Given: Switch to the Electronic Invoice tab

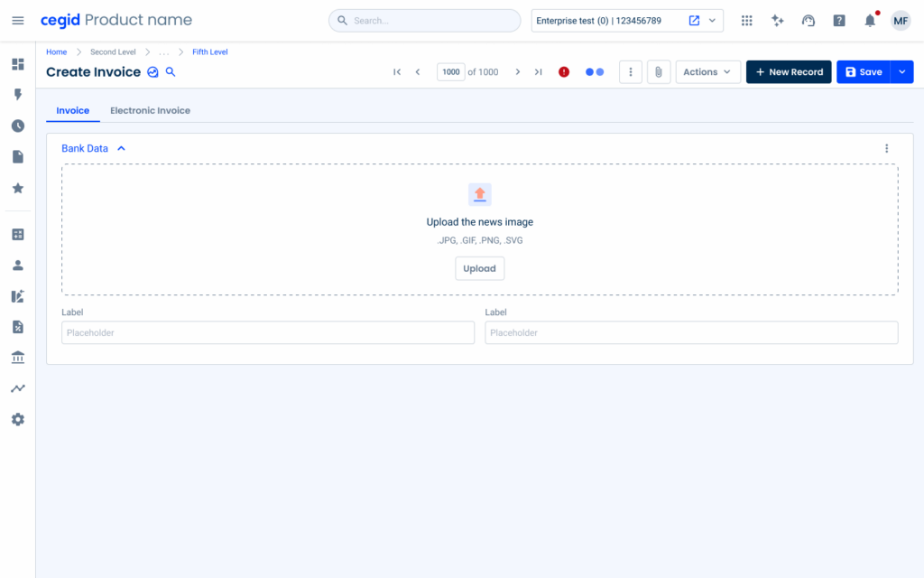Looking at the screenshot, I should (150, 110).
